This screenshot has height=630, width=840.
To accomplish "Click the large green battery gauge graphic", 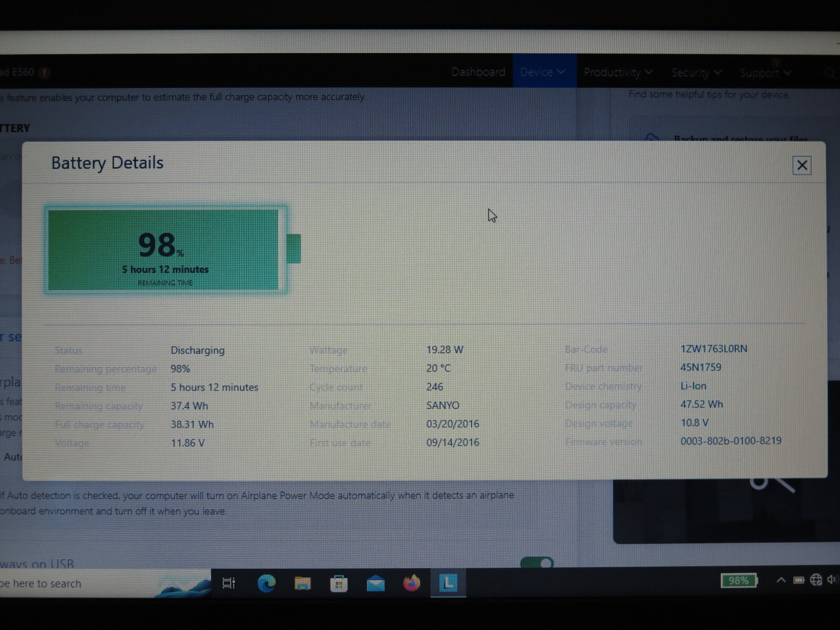I will click(x=172, y=249).
